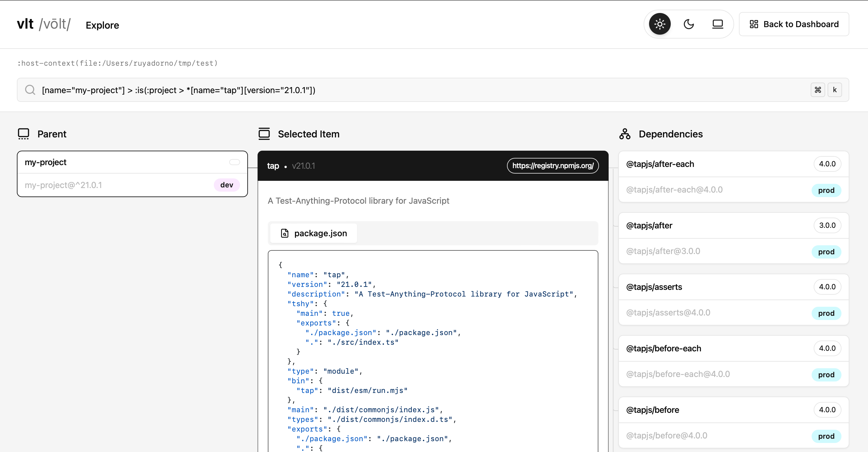Screen dimensions: 868x452
Task: Switch to light theme sun icon
Action: pyautogui.click(x=659, y=24)
